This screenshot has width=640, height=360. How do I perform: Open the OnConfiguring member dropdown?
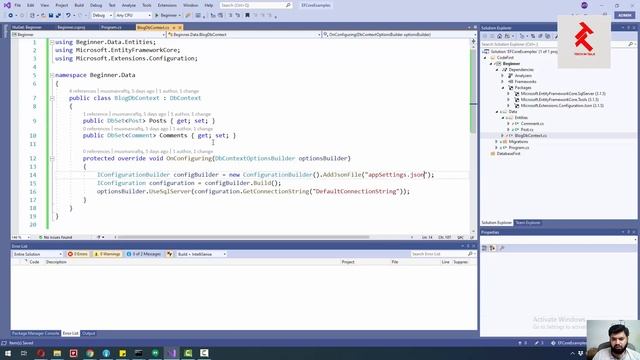tap(398, 35)
